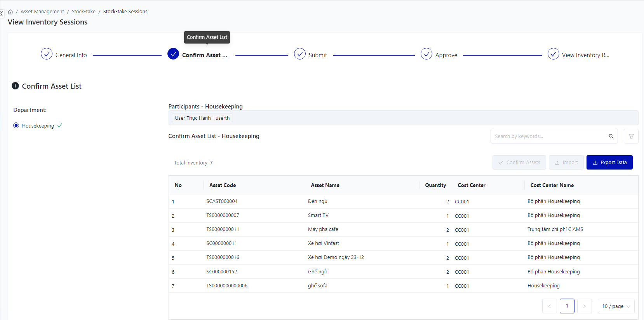
Task: Select the Housekeeping department radio button
Action: tap(16, 126)
